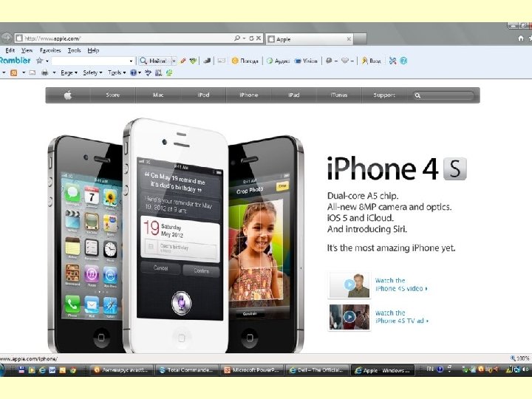The image size is (532, 399).
Task: Switch to 'Dell – The Official' taskbar window
Action: tap(317, 370)
